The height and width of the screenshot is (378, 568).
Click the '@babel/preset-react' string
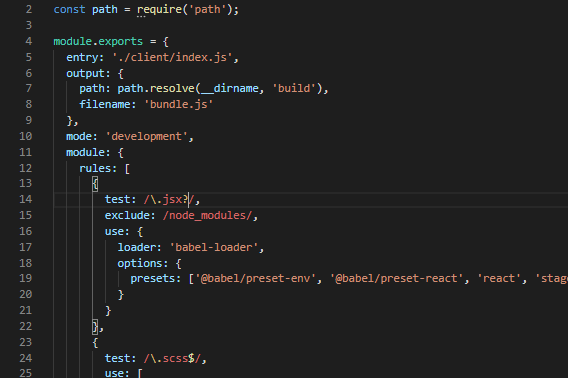[396, 278]
